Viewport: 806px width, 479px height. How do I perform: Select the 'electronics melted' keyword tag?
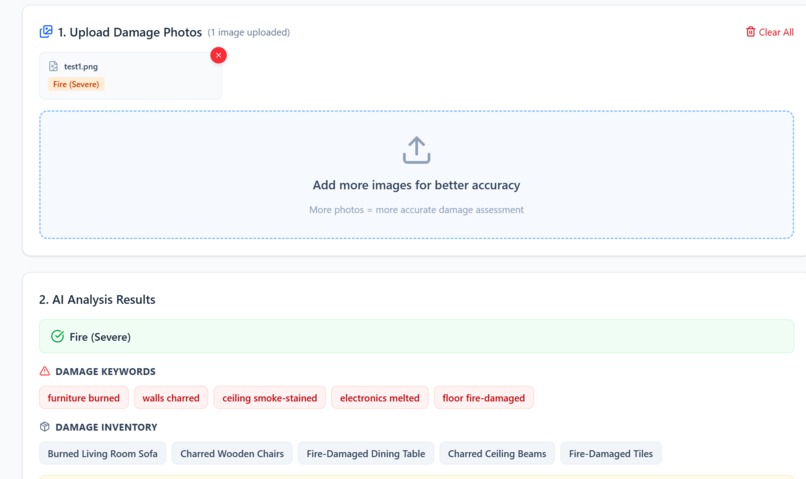coord(380,398)
